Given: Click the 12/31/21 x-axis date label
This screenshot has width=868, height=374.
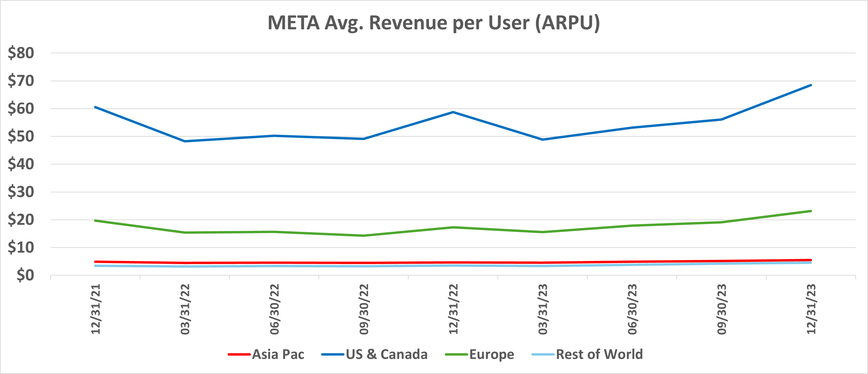Looking at the screenshot, I should pyautogui.click(x=96, y=309).
